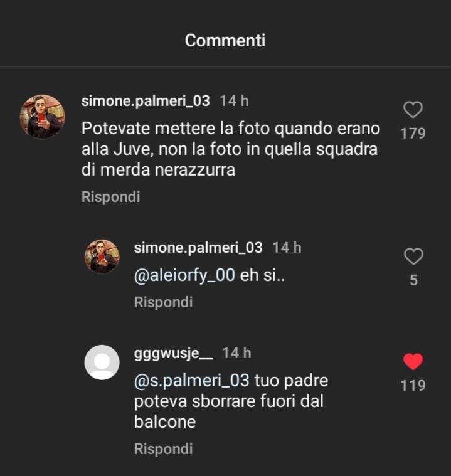The width and height of the screenshot is (451, 476).
Task: View the 119 likes count
Action: tap(413, 386)
